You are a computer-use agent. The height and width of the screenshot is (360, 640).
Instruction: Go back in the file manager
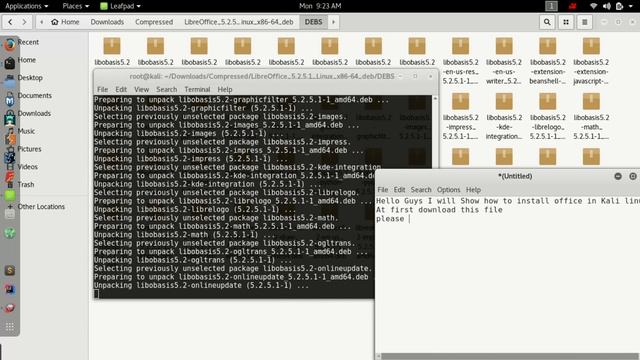(10, 22)
